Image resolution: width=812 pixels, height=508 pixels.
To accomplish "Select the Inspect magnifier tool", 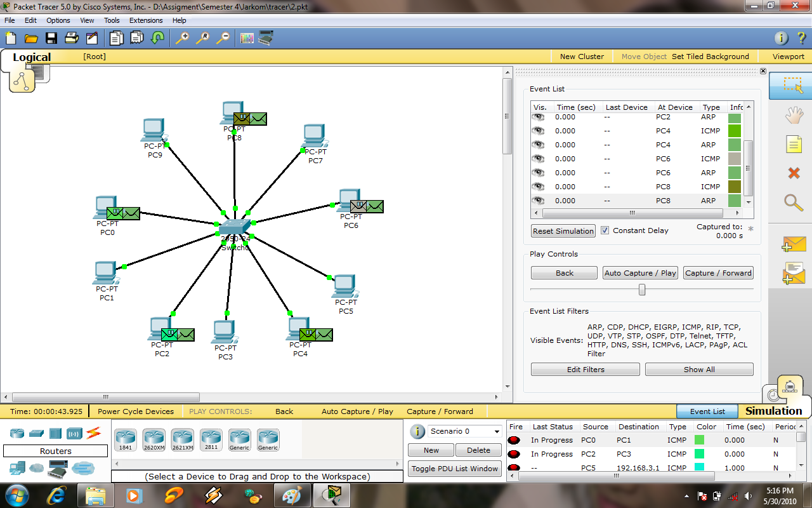I will [794, 203].
